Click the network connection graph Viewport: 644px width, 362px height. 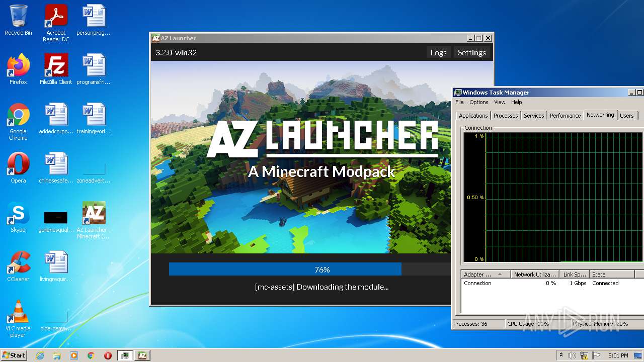tap(553, 197)
